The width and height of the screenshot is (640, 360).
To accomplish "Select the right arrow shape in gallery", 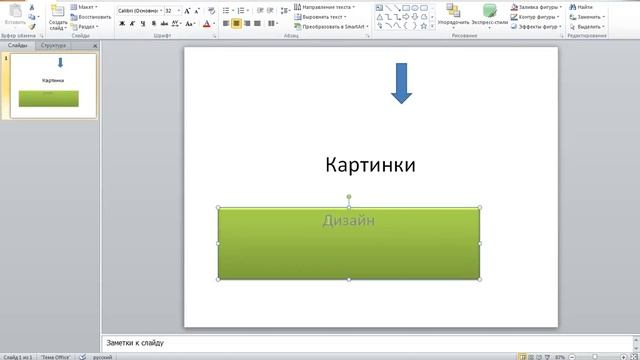I will tap(406, 17).
